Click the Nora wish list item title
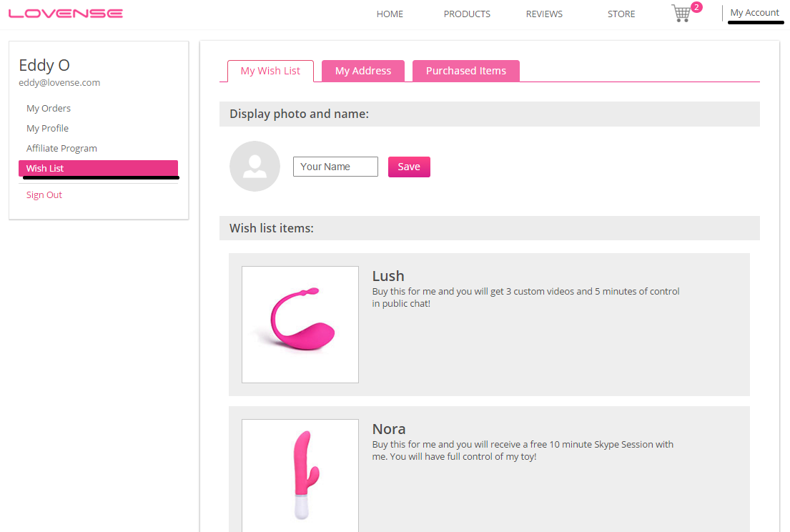790x532 pixels. pos(389,429)
